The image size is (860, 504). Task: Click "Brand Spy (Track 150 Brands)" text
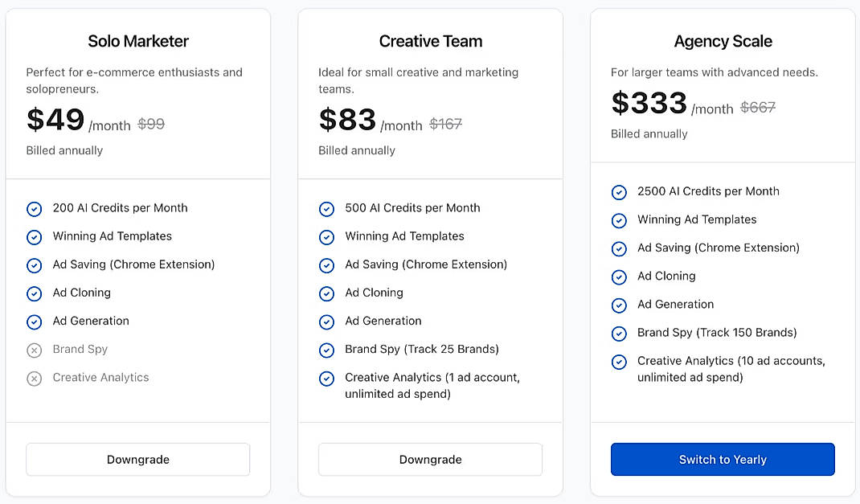(x=717, y=333)
